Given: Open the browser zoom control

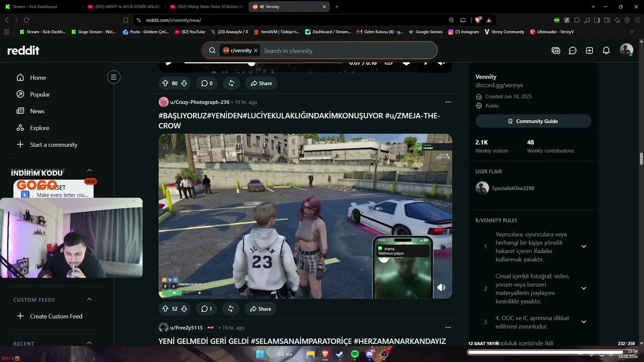Looking at the screenshot, I should point(451,20).
